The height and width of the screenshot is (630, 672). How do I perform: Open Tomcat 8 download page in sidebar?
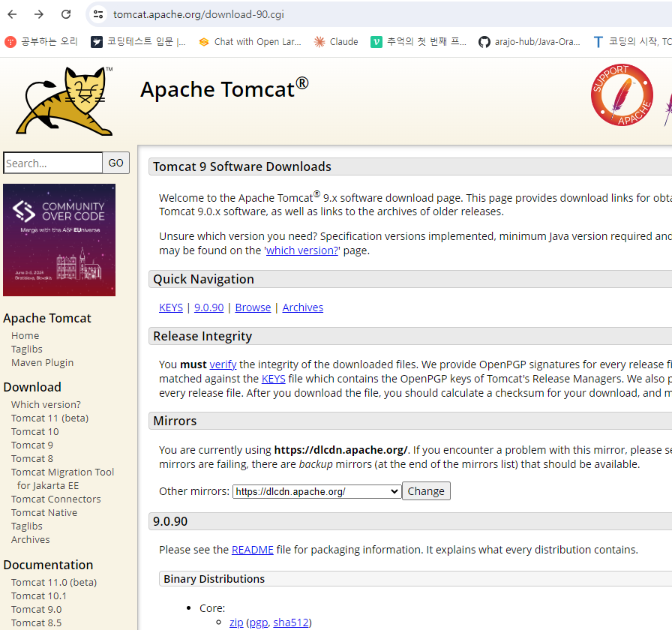click(x=32, y=458)
